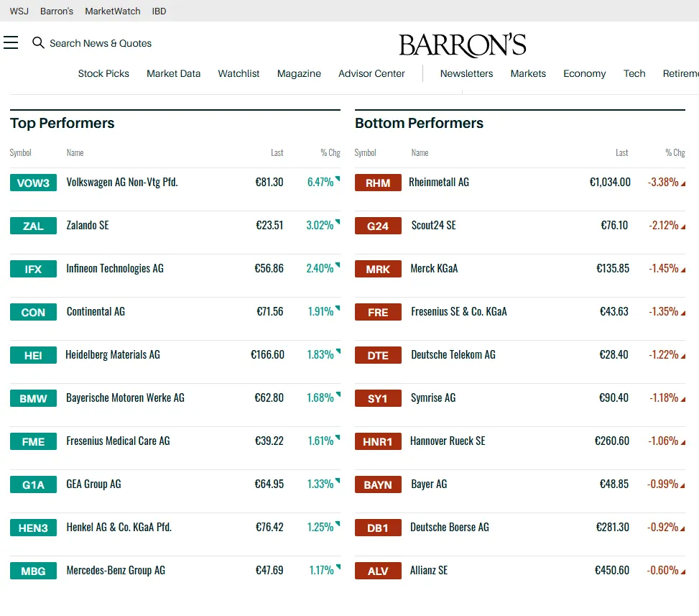The height and width of the screenshot is (616, 699).
Task: Click the WSJ link in top bar
Action: 19,12
